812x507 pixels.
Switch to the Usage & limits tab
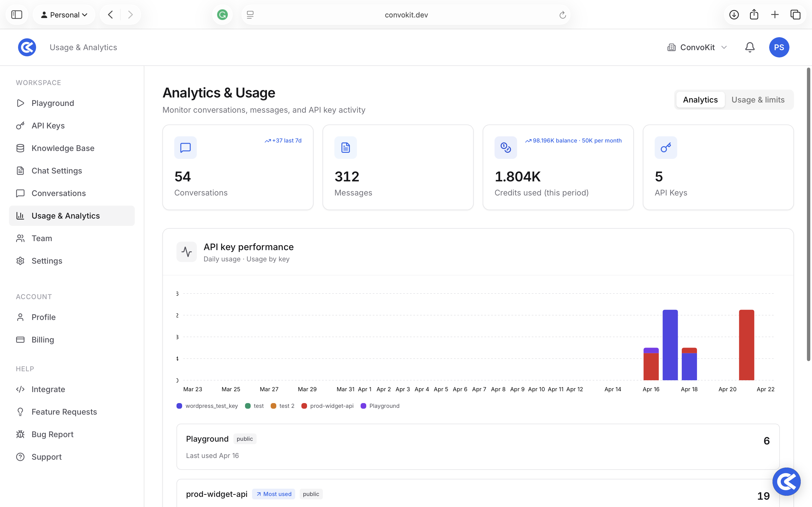tap(758, 100)
